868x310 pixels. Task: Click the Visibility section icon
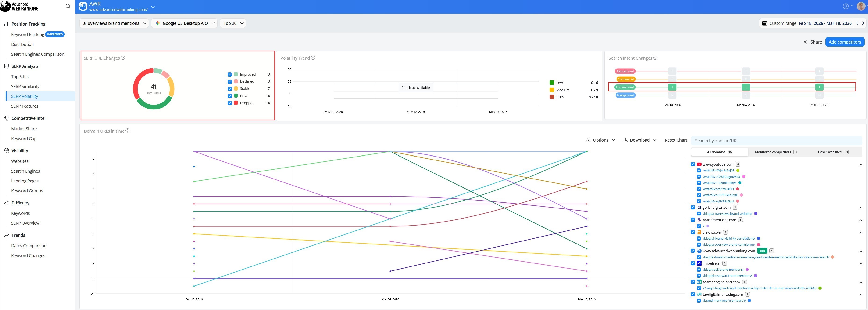[7, 150]
